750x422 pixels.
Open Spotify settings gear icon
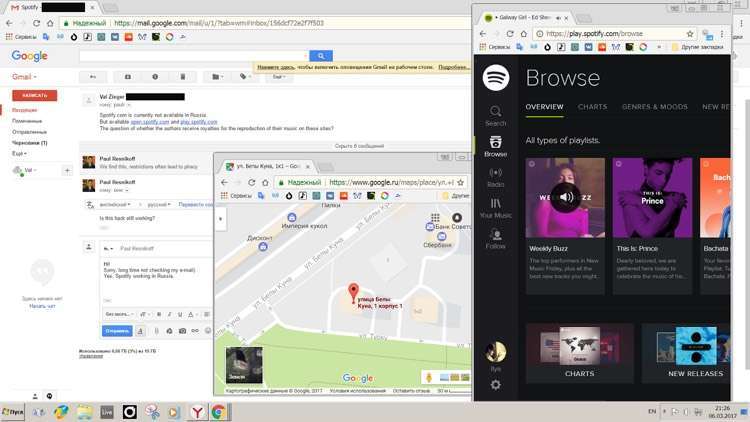[496, 385]
